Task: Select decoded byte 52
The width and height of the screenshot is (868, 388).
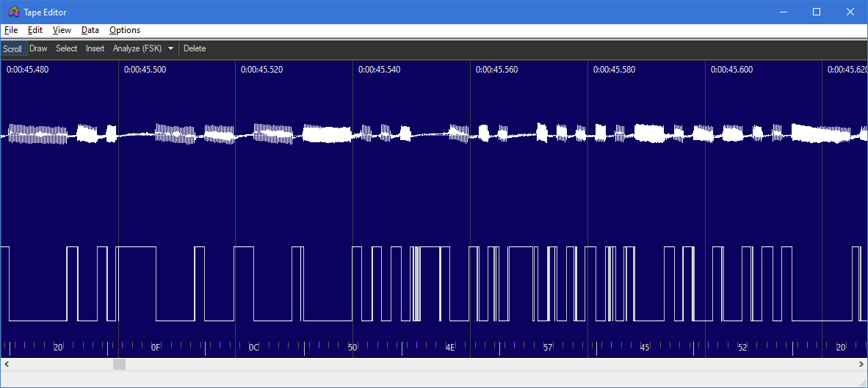Action: click(x=742, y=348)
